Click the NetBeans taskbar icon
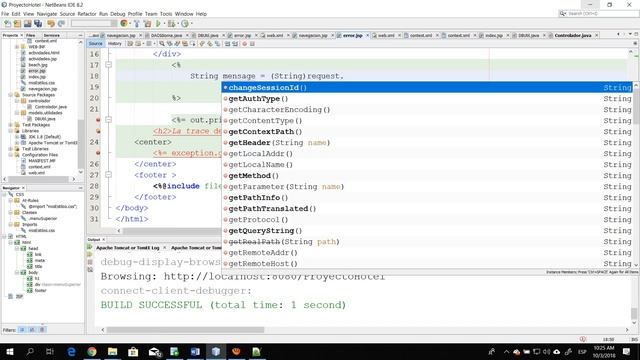Screen dimensions: 640x360 [216, 351]
